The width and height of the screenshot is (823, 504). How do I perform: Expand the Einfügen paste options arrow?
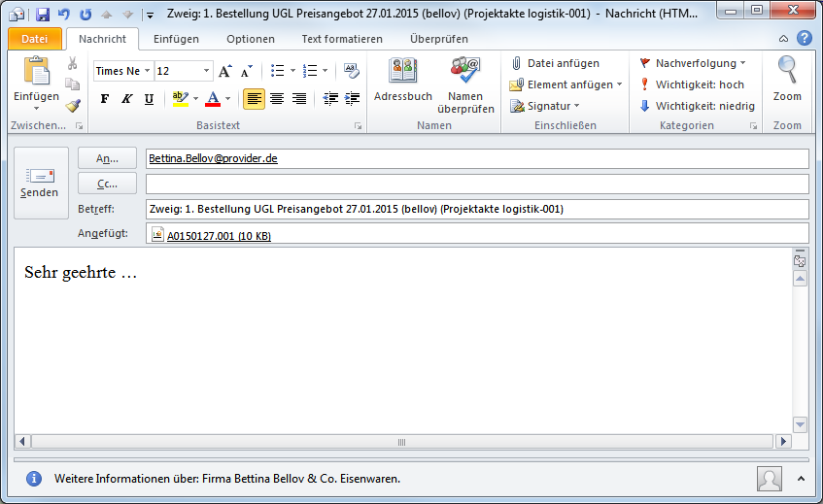pyautogui.click(x=36, y=109)
